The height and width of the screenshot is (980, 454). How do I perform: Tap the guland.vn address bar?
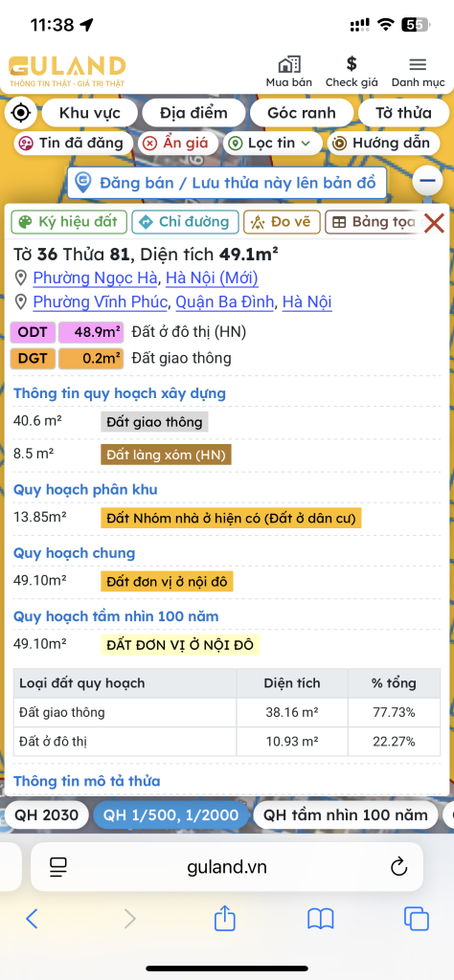click(x=227, y=866)
